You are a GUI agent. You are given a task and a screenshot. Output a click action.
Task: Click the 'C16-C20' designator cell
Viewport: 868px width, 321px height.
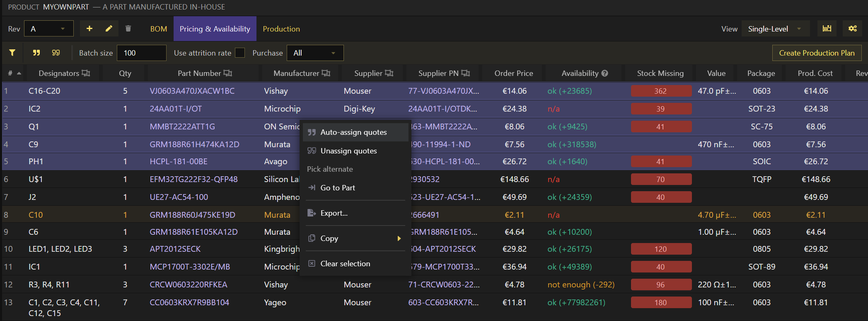pos(44,91)
